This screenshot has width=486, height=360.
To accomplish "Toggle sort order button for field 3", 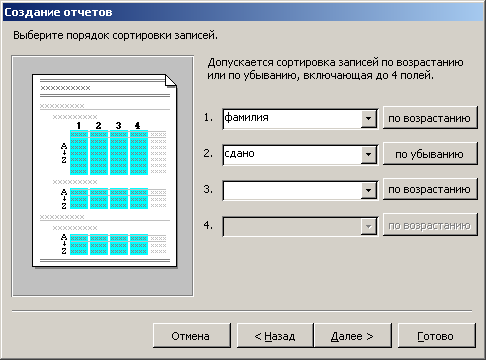I will [x=430, y=189].
